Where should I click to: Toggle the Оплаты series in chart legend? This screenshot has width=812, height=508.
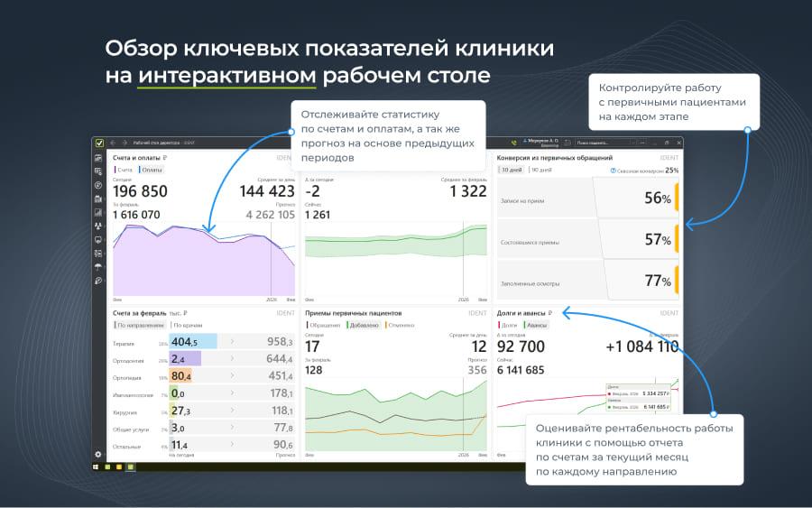[x=151, y=170]
